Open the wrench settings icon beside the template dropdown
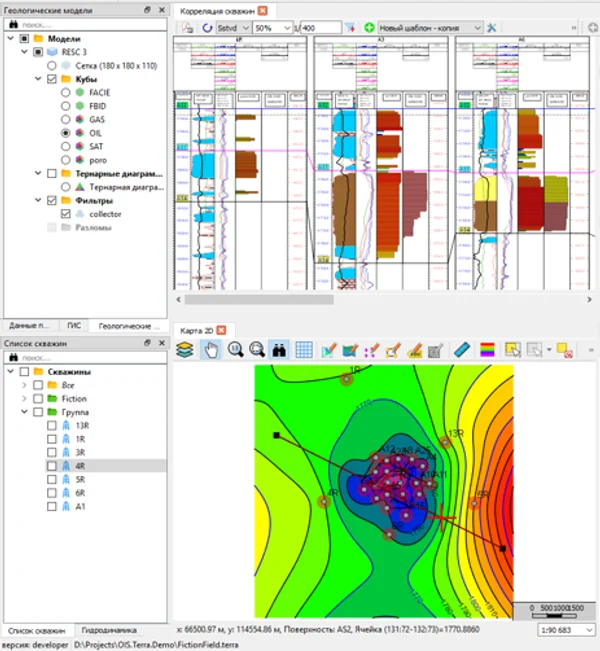 pyautogui.click(x=492, y=27)
